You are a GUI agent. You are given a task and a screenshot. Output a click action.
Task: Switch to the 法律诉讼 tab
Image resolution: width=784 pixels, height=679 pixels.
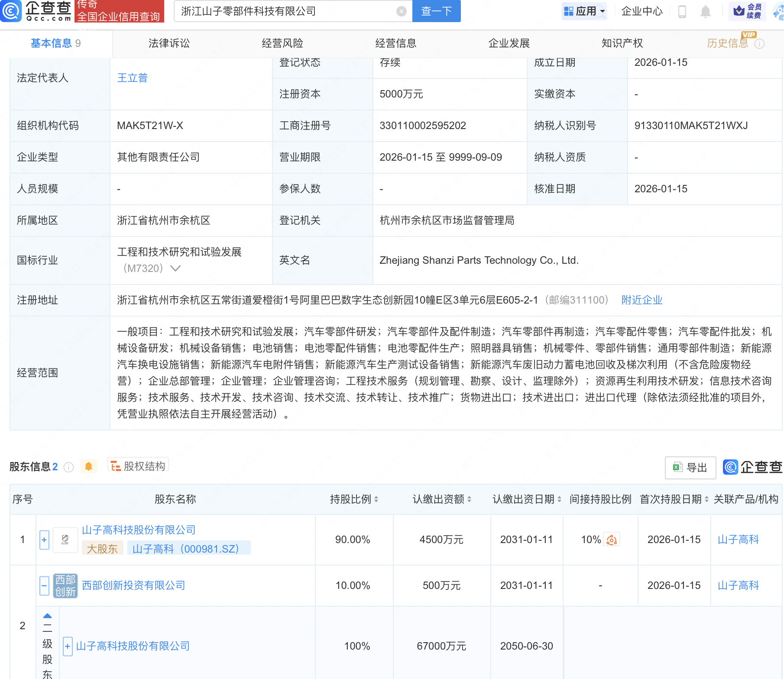pyautogui.click(x=168, y=43)
